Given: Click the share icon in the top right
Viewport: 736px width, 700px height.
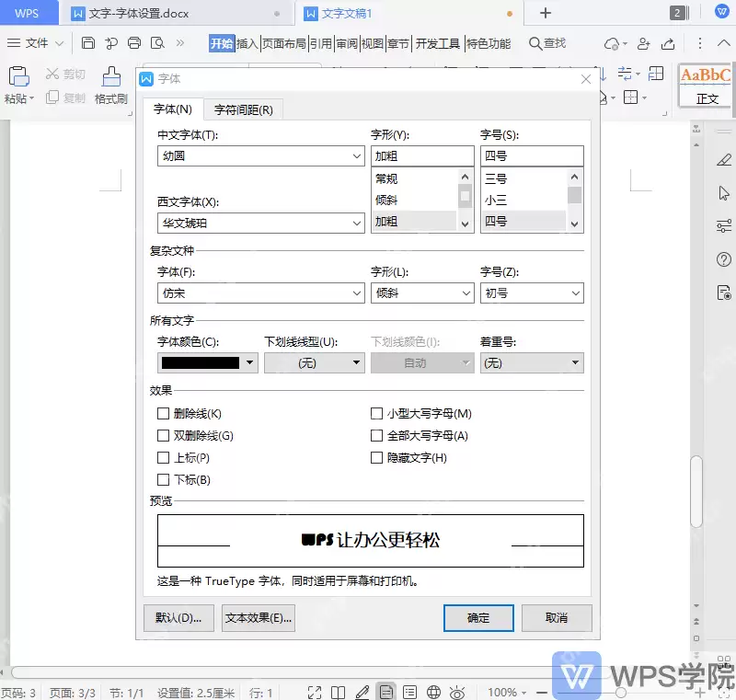Looking at the screenshot, I should 668,43.
